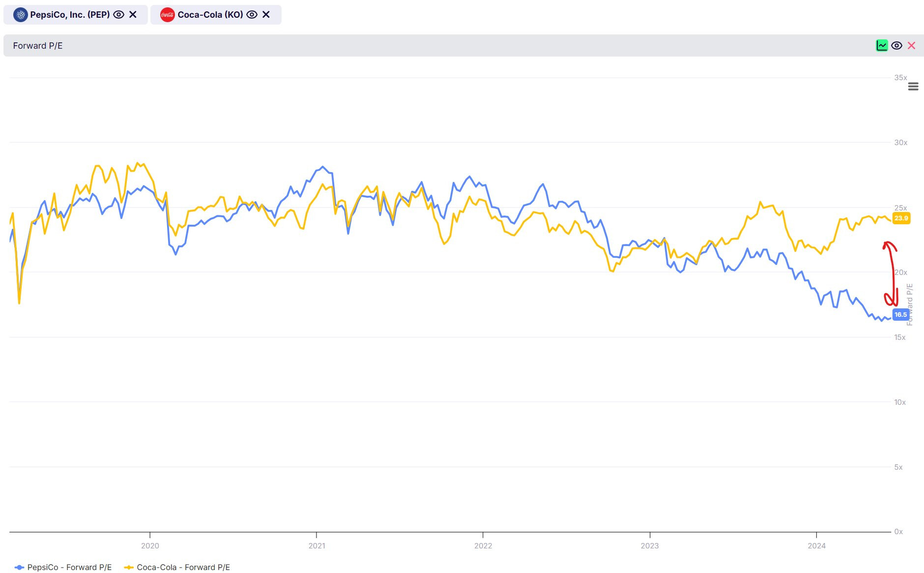Remove PepsiCo, Inc. (PEP) from comparison
The image size is (924, 573).
click(x=133, y=15)
